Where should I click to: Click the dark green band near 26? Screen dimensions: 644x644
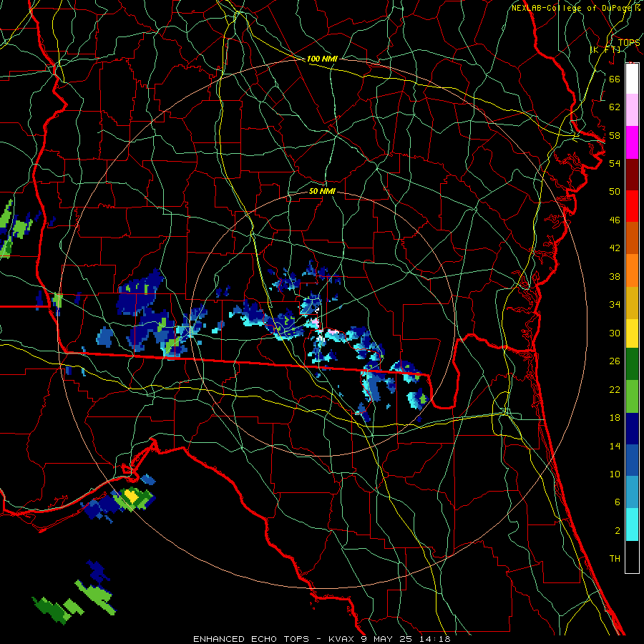[632, 364]
